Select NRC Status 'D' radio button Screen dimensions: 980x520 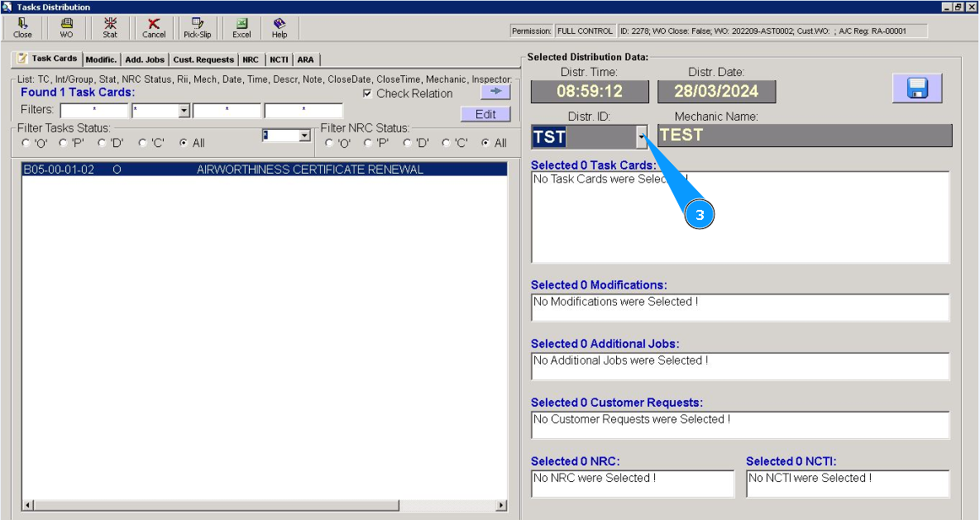click(407, 143)
